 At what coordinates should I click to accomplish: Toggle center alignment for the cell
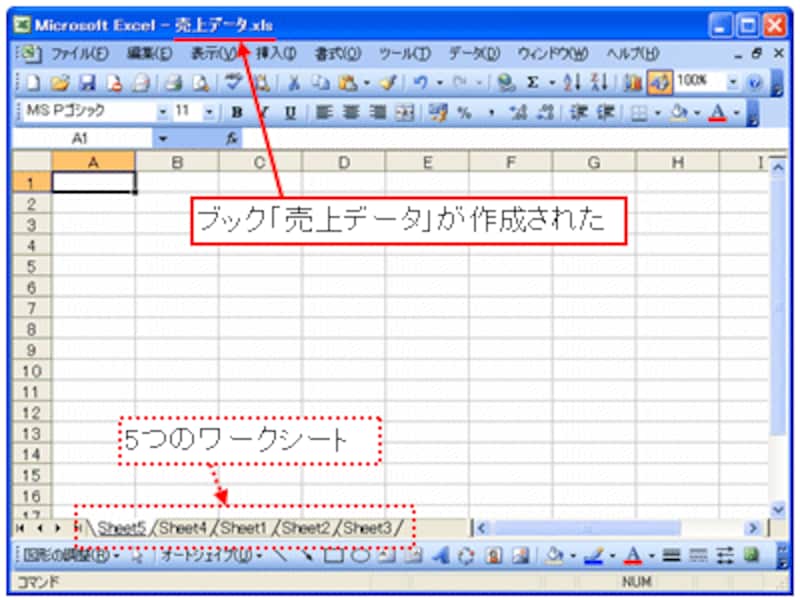(x=351, y=113)
